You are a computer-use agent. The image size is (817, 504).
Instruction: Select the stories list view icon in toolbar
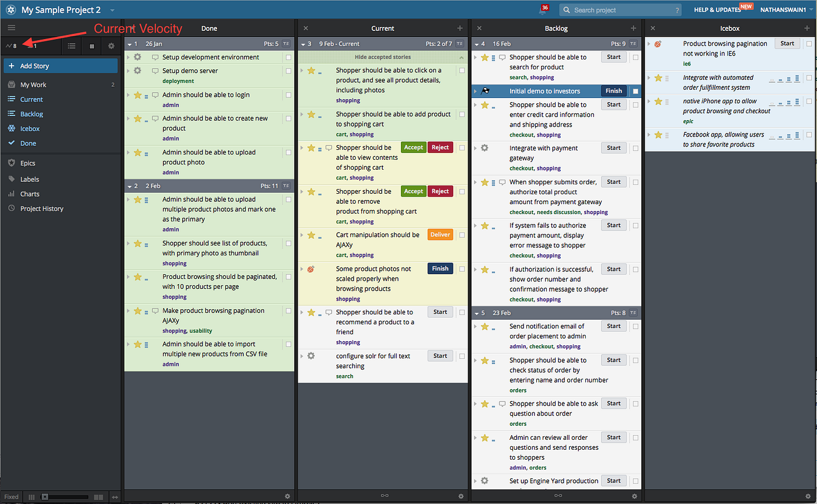click(72, 46)
